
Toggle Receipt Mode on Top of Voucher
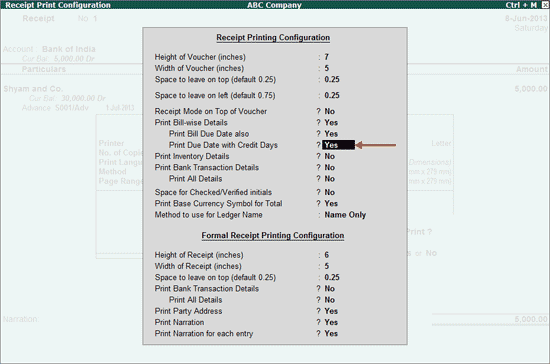tap(329, 111)
